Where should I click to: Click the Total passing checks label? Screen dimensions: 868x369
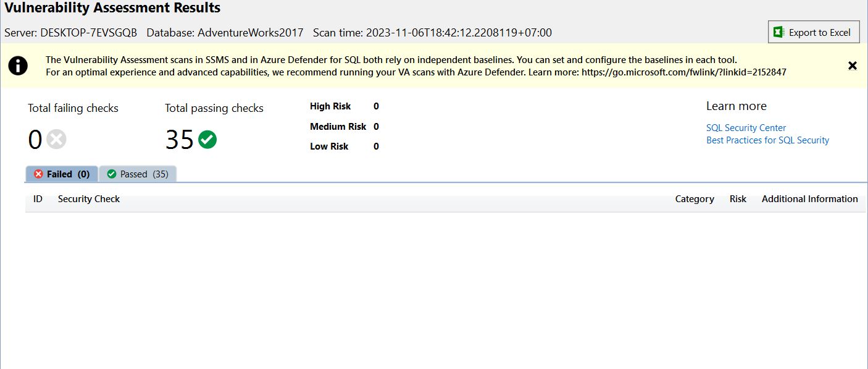[x=214, y=108]
